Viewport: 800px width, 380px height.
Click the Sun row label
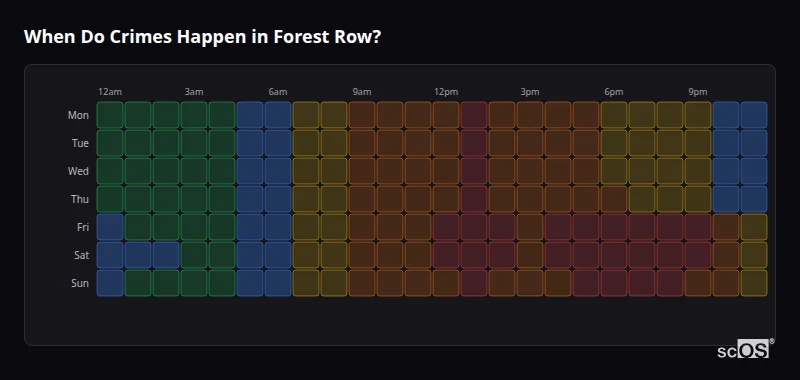click(x=80, y=284)
